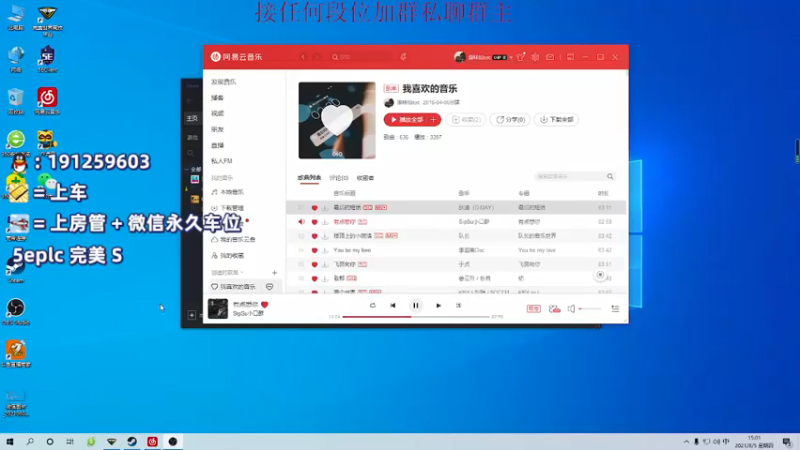The height and width of the screenshot is (450, 800).
Task: Open 我的音乐云盘 in the sidebar
Action: 233,239
